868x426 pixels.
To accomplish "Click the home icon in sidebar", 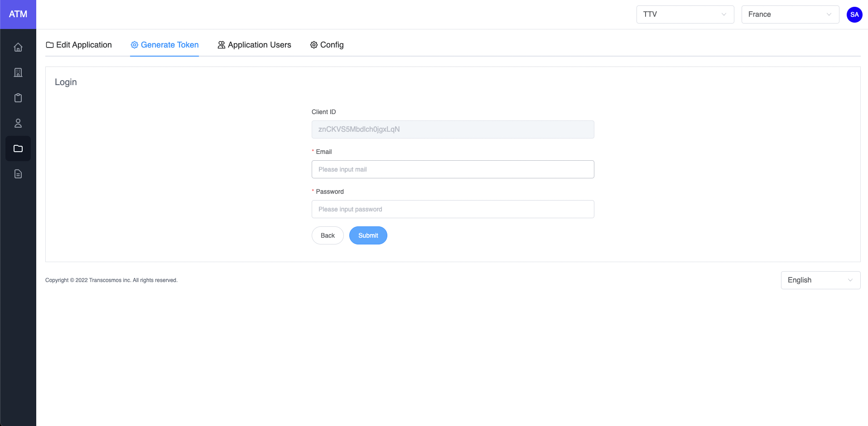I will pyautogui.click(x=18, y=47).
